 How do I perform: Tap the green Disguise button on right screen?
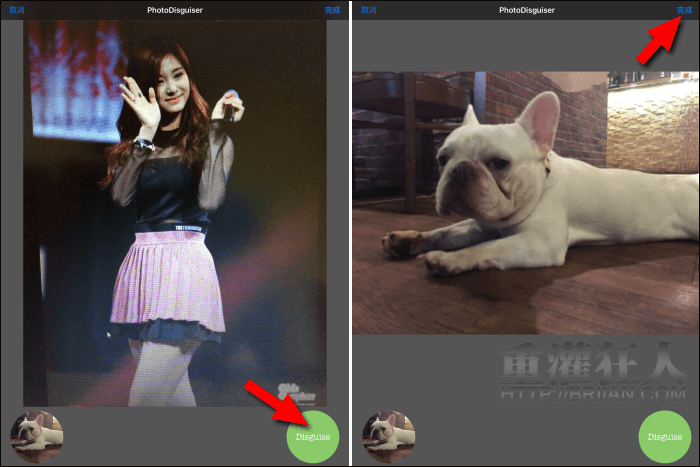[664, 436]
